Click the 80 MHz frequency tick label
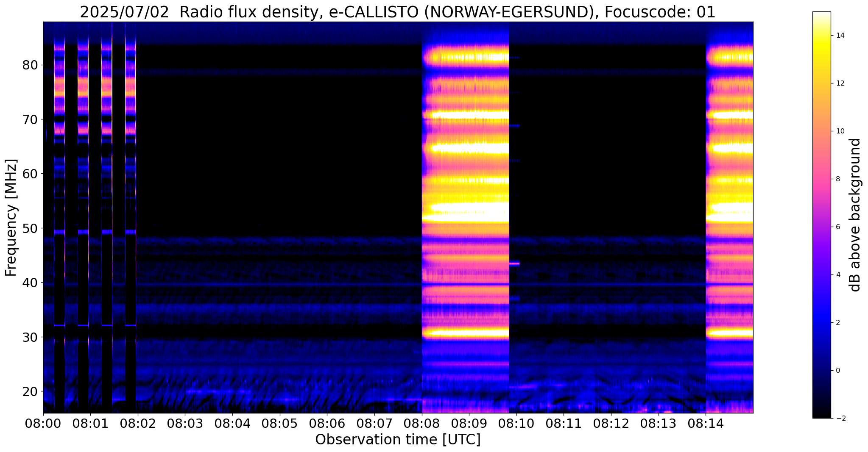This screenshot has height=452, width=868. 31,65
